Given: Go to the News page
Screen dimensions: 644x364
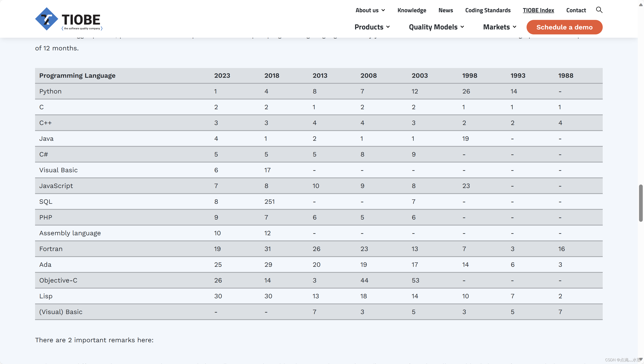Looking at the screenshot, I should (446, 10).
